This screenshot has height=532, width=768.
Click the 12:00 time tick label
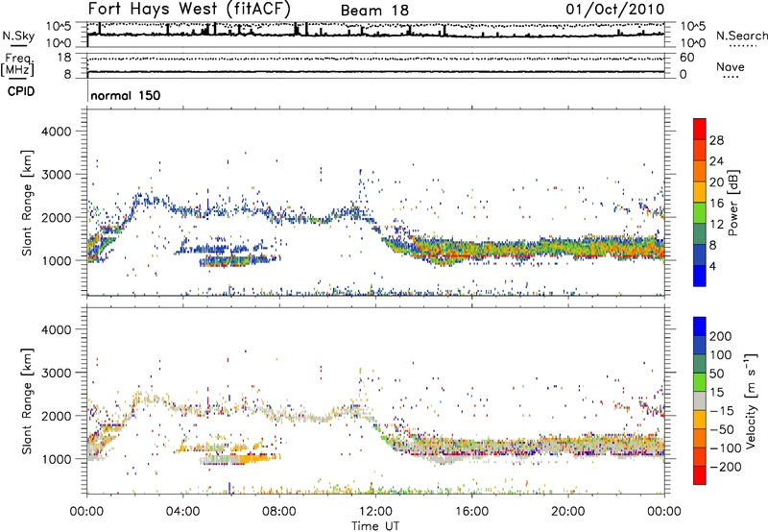(x=375, y=512)
